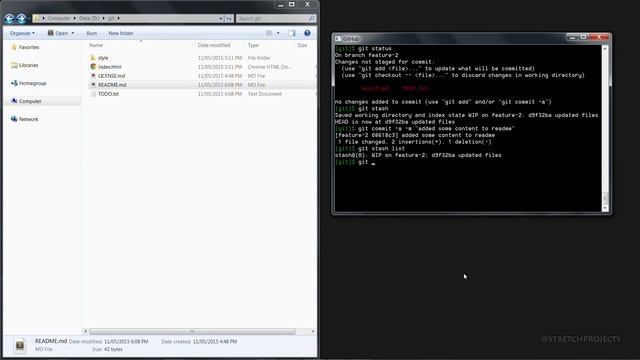Select Computer in navigation pane
This screenshot has height=360, width=640.
pyautogui.click(x=30, y=101)
